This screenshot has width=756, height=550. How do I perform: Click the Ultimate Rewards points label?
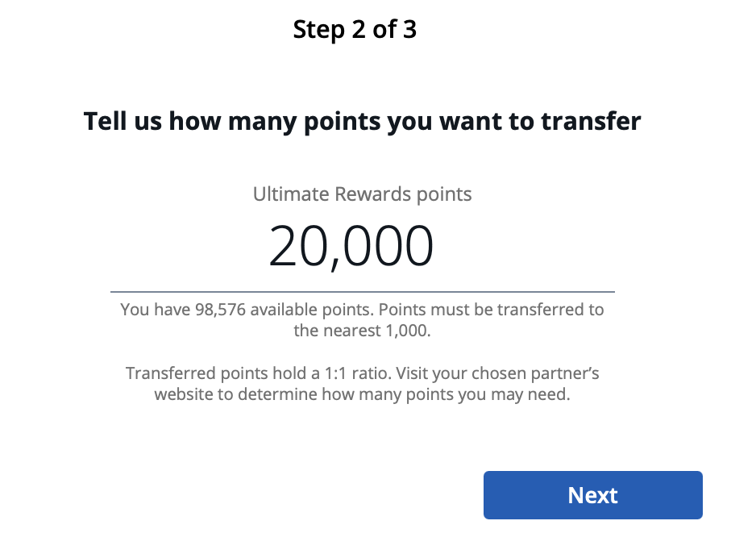tap(362, 194)
